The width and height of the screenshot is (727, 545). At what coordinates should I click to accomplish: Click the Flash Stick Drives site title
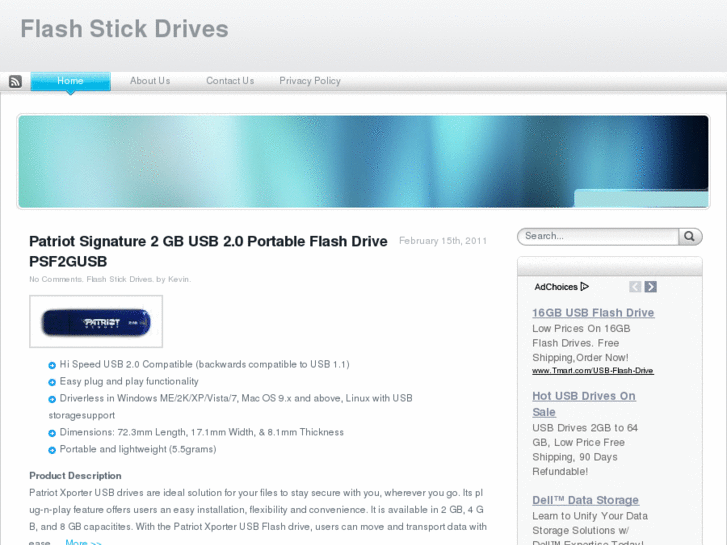pos(124,29)
